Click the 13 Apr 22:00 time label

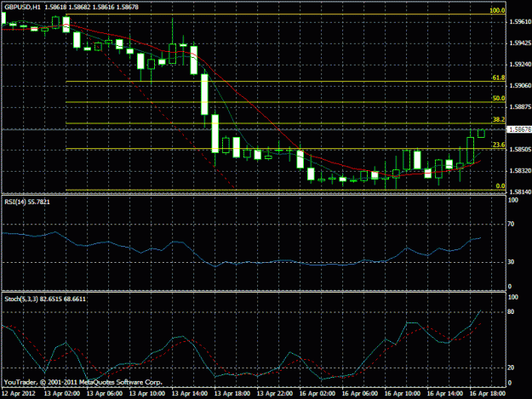coord(275,394)
